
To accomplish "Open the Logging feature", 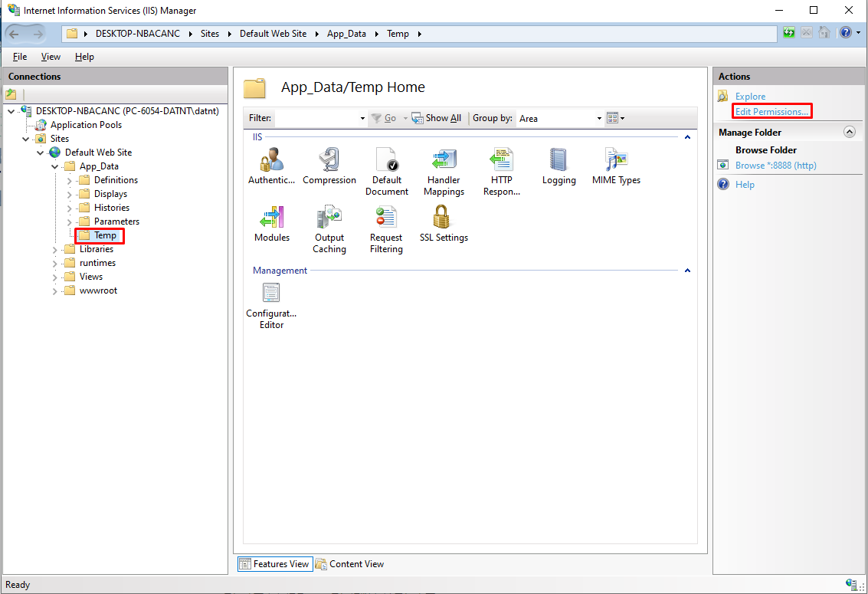I will click(558, 166).
